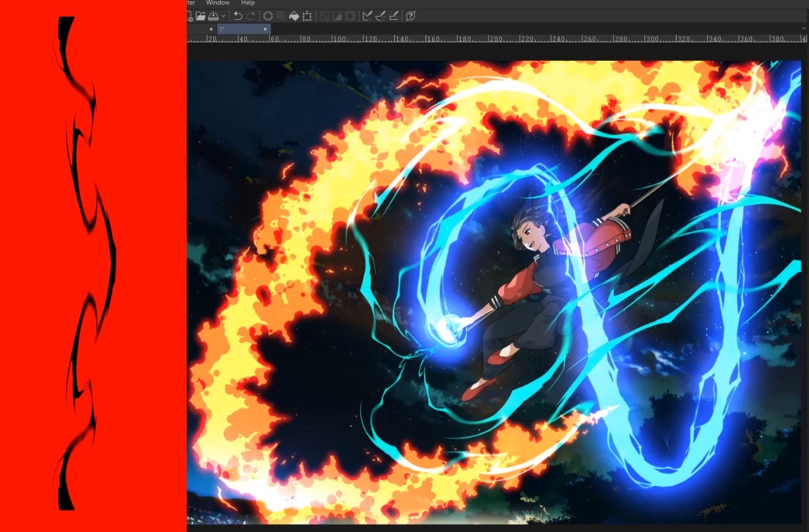Open the Window menu

218,3
